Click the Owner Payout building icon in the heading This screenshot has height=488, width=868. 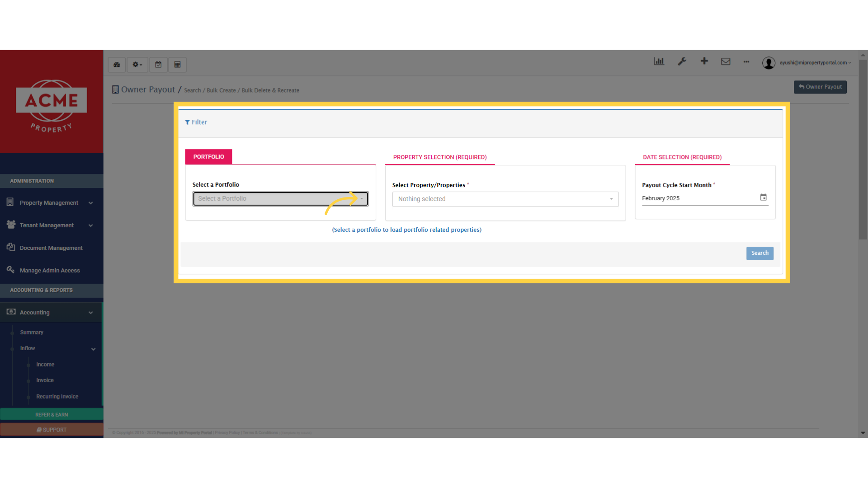click(115, 89)
